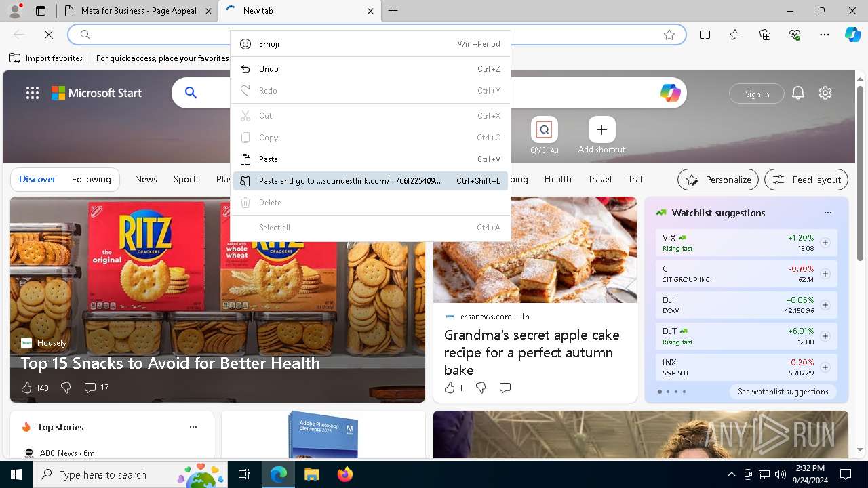This screenshot has height=488, width=868.
Task: Add INX S&P 500 to watchlist
Action: tap(825, 367)
